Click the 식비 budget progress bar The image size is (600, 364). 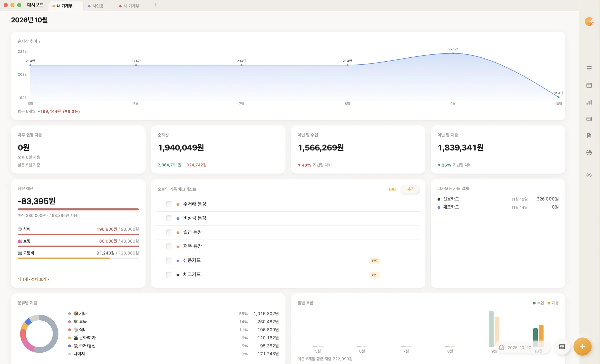(x=78, y=234)
